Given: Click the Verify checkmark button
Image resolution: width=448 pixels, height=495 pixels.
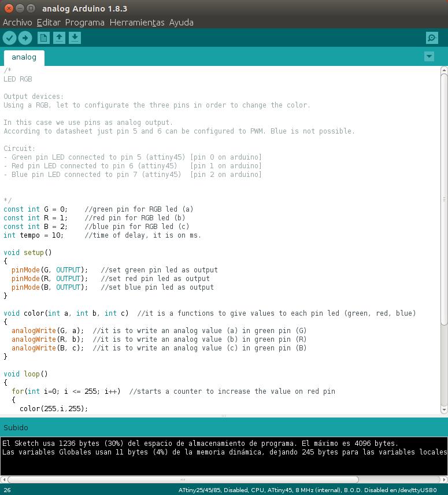Looking at the screenshot, I should [9, 38].
